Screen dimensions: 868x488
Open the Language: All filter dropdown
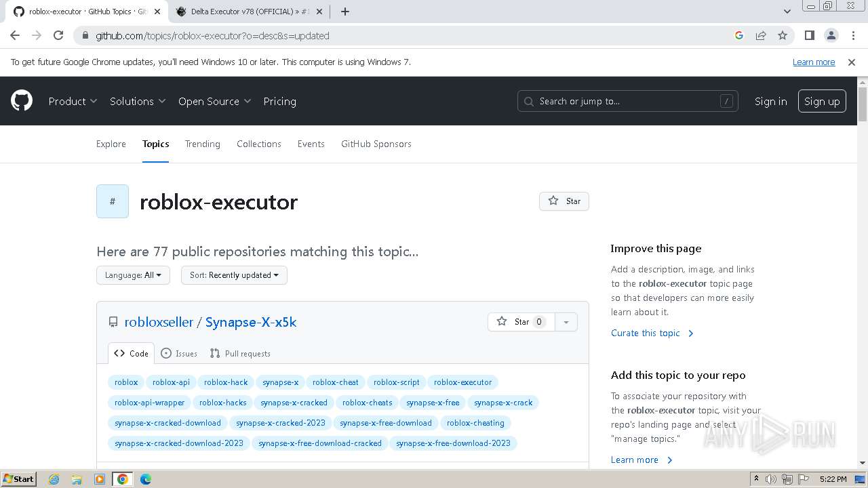(x=133, y=275)
